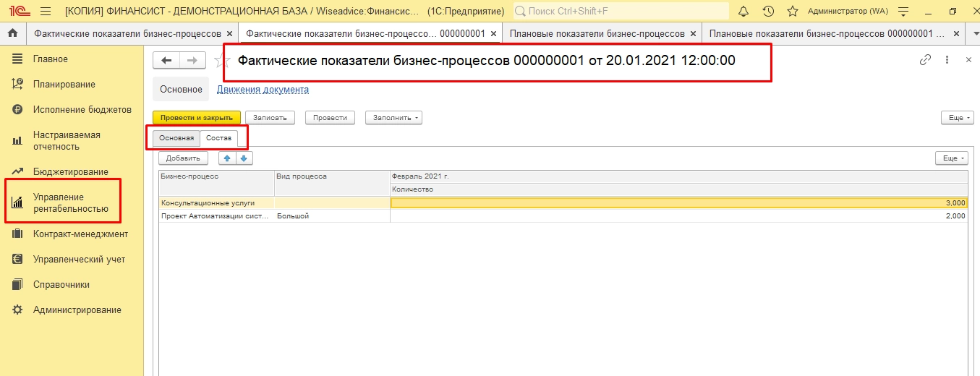Click the Записать button
Screen dimensions: 980x376
click(270, 117)
